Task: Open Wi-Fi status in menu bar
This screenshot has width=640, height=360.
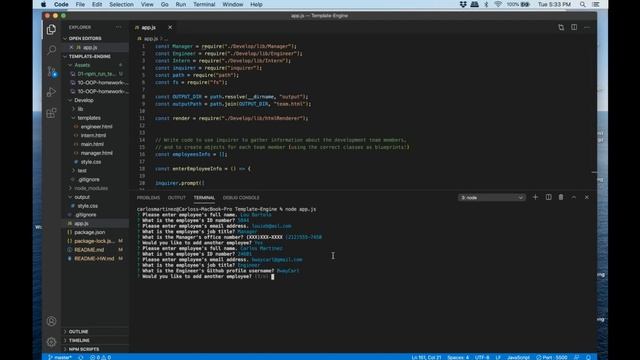Action: click(x=498, y=4)
